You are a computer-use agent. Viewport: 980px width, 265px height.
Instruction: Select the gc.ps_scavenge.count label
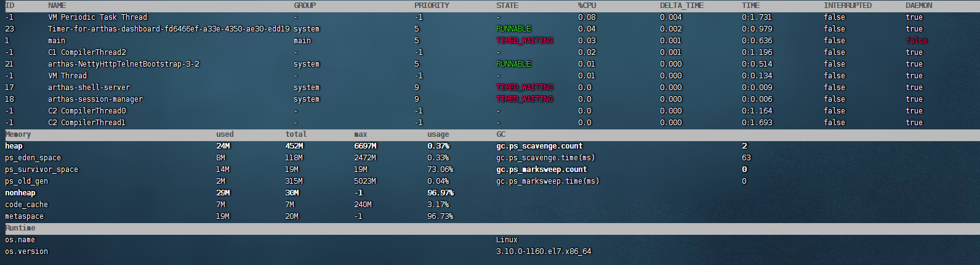[539, 146]
